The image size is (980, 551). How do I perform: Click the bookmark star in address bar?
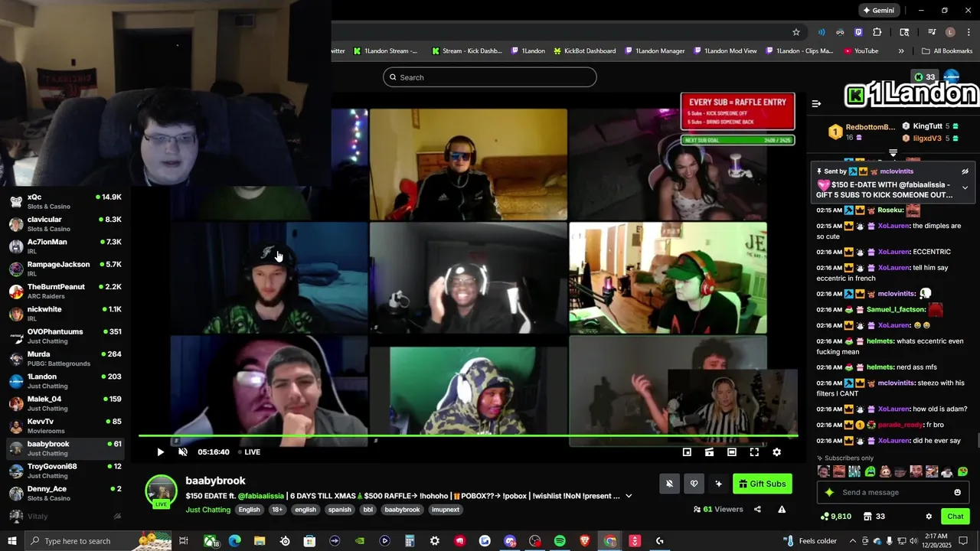coord(796,32)
